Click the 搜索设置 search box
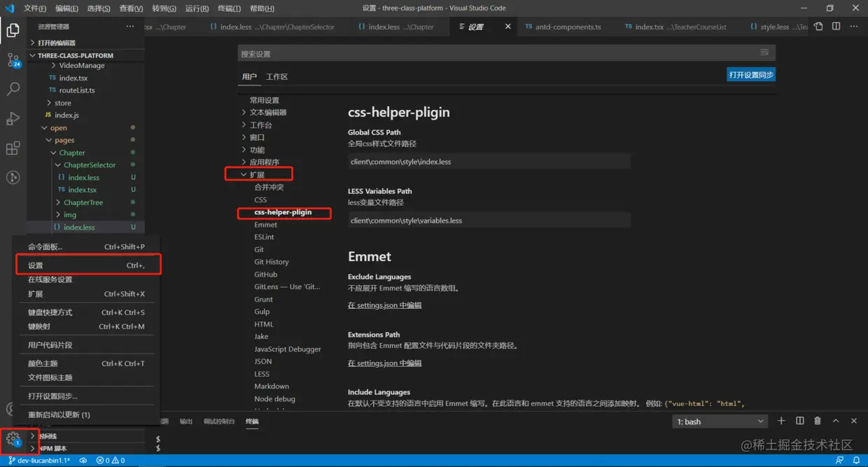This screenshot has height=467, width=868. [506, 53]
